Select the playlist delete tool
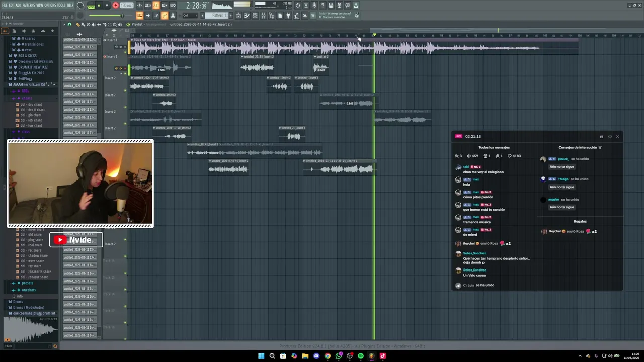This screenshot has height=362, width=644. point(88,24)
